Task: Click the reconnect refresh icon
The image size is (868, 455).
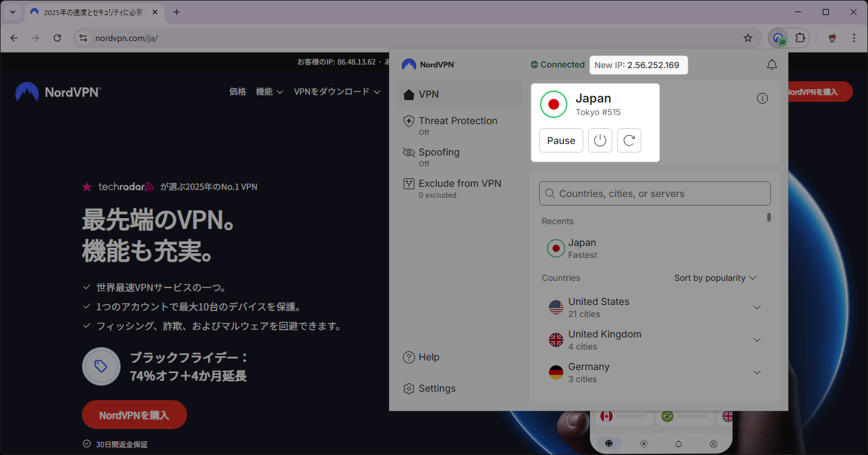Action: click(629, 140)
